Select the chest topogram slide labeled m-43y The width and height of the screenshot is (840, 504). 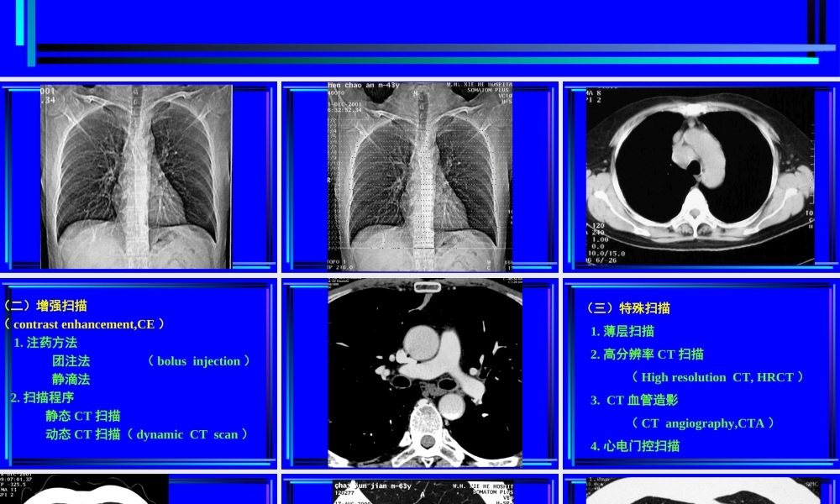(x=419, y=176)
